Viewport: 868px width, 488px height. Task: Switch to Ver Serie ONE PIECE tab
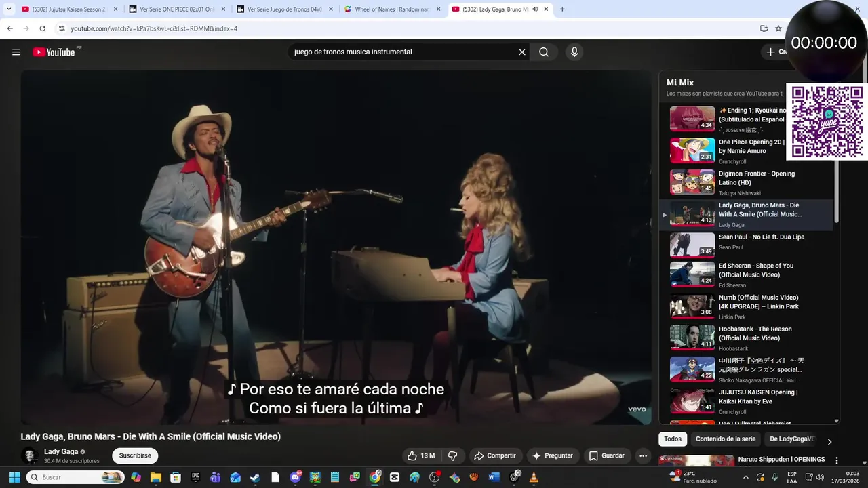point(176,9)
